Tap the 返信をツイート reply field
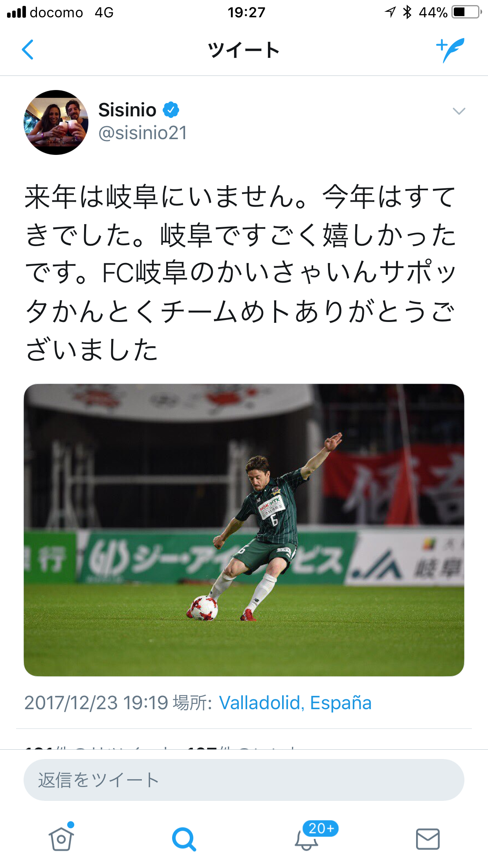The width and height of the screenshot is (488, 868). [x=244, y=780]
